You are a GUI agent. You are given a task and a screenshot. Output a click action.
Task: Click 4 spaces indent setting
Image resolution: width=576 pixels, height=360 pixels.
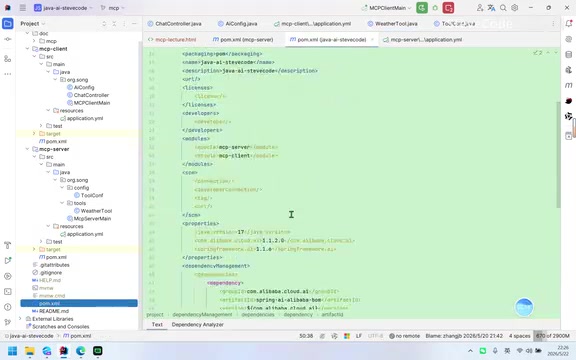[519, 336]
